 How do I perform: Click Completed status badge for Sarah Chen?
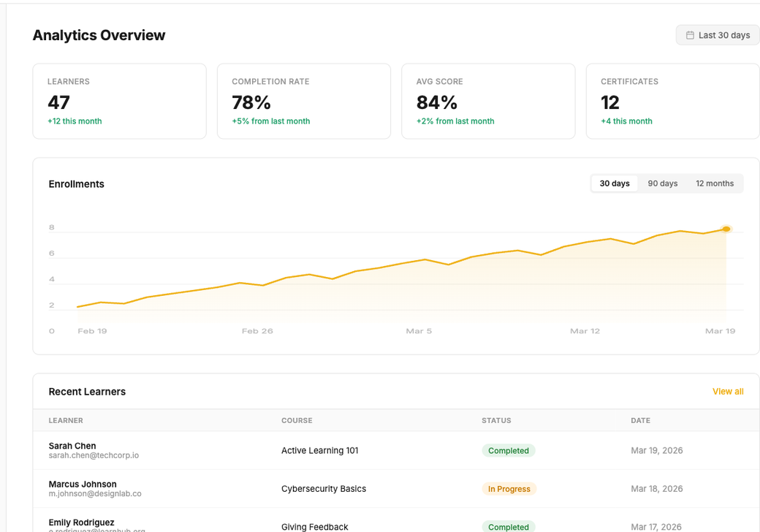(x=508, y=451)
